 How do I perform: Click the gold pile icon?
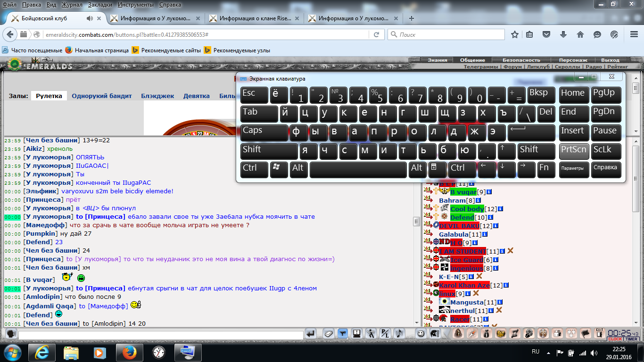click(501, 334)
